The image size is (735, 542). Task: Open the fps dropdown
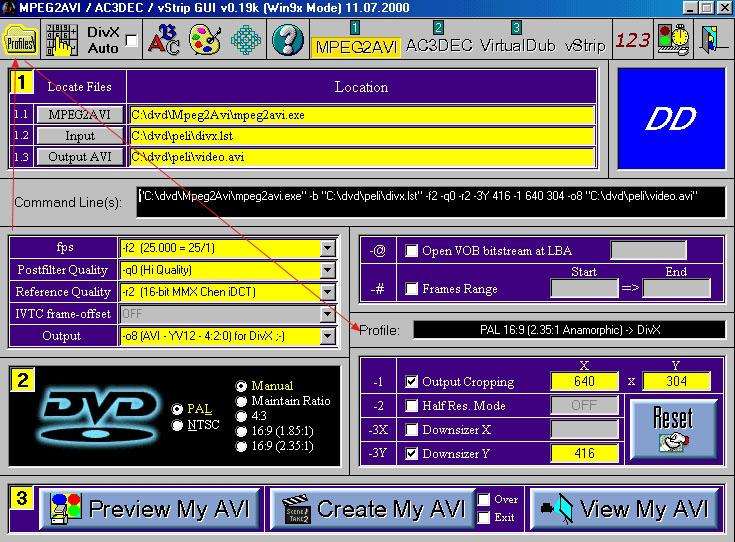(328, 248)
